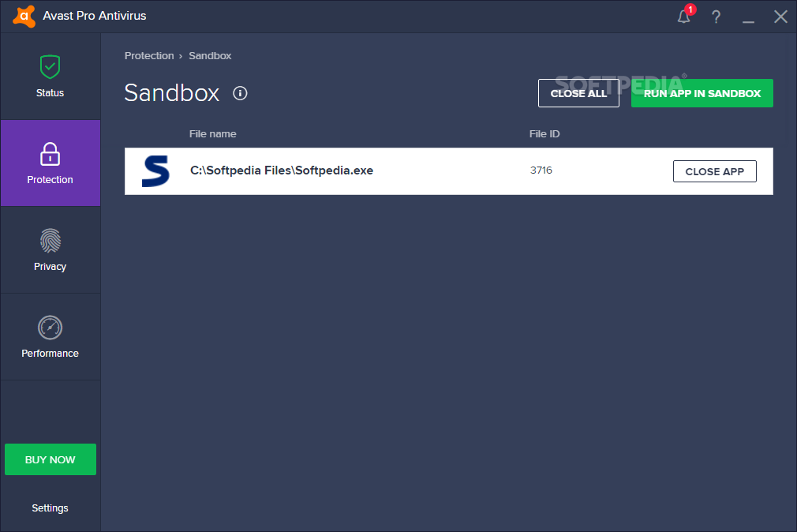Select the C:\Softpedia Files\Softpedia.exe entry
This screenshot has width=797, height=532.
(x=449, y=171)
